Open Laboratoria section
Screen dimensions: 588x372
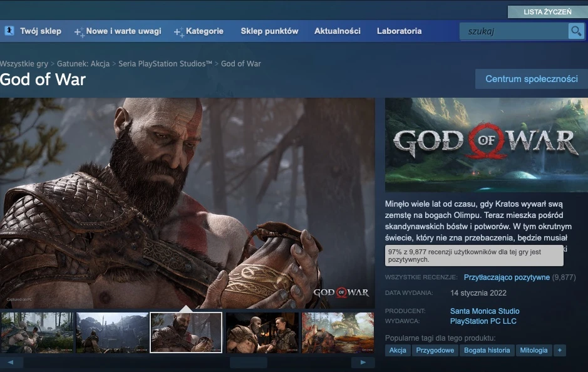399,31
